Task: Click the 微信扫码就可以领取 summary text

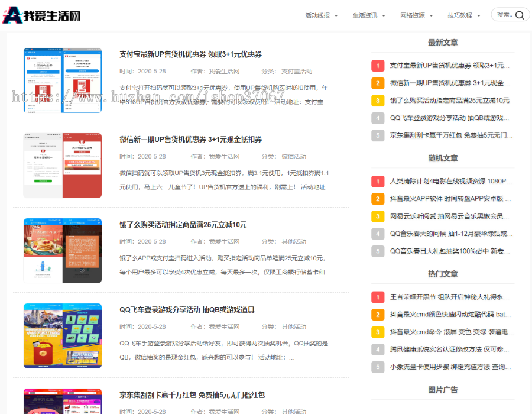Action: coord(225,180)
